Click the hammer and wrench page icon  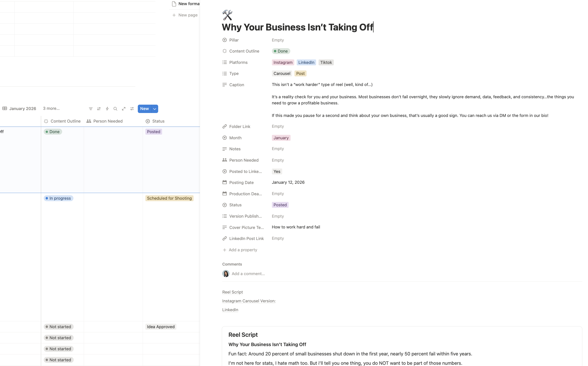coord(227,15)
